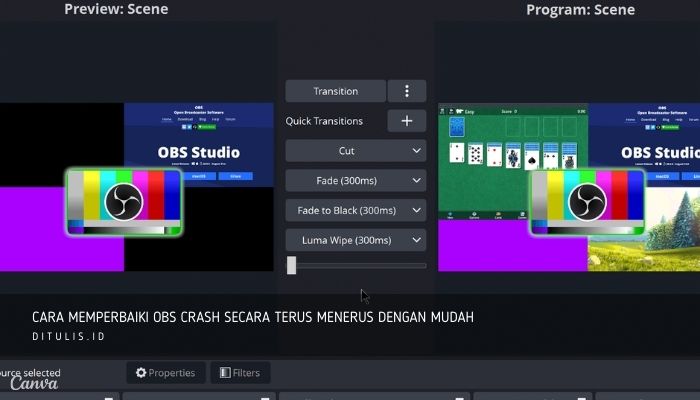Select the Cut quick transition
700x400 pixels.
346,151
